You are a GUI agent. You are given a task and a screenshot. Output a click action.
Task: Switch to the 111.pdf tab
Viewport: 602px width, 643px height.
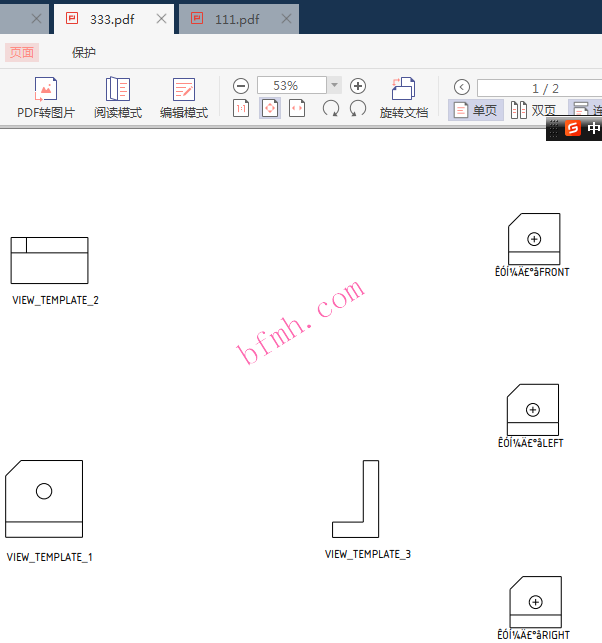pos(237,18)
